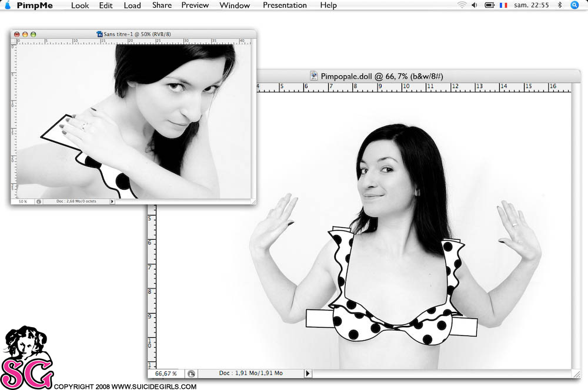
Task: Click the vertical ruler of Pimpopale.doll window
Action: click(x=152, y=287)
